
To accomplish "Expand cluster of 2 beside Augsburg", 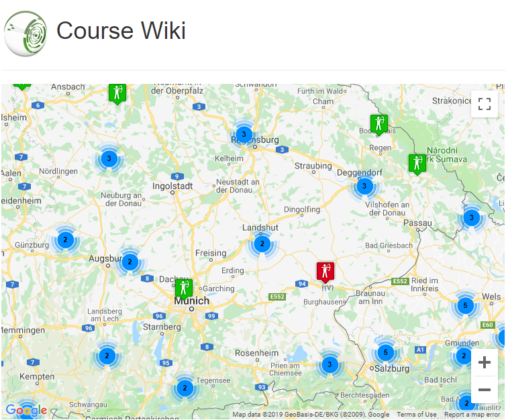I will 130,262.
